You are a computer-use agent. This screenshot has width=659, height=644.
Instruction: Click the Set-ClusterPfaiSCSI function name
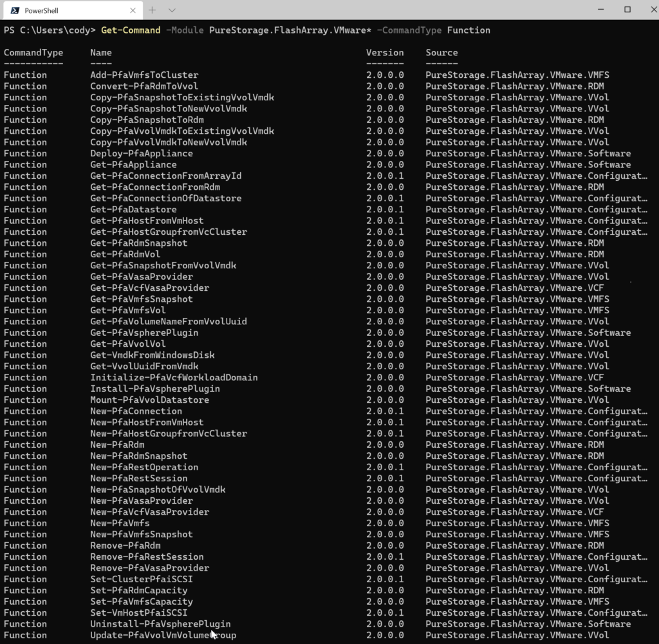(142, 579)
